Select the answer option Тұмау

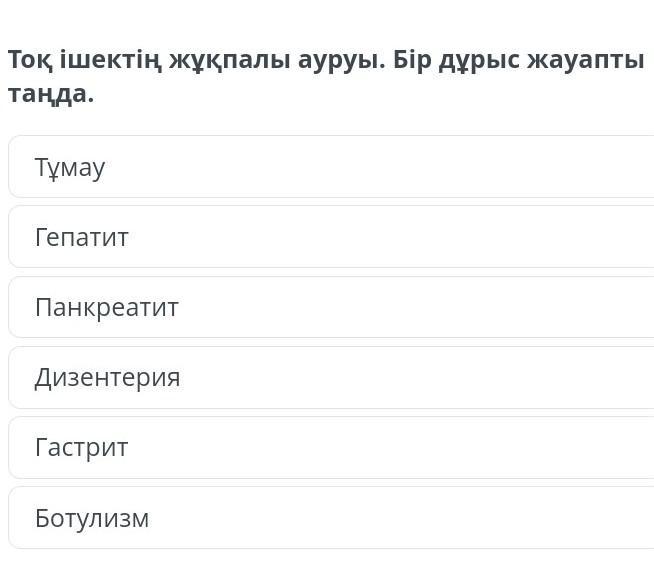[x=330, y=167]
